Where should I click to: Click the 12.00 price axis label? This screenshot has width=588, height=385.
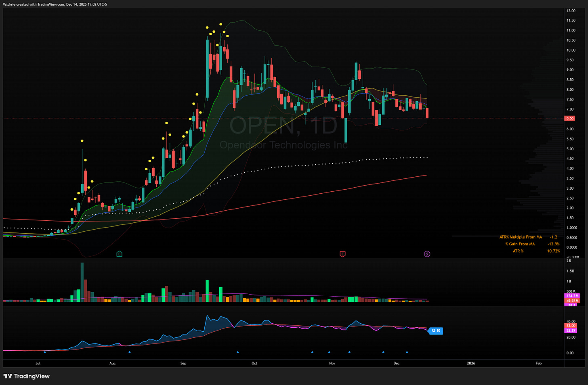point(571,11)
